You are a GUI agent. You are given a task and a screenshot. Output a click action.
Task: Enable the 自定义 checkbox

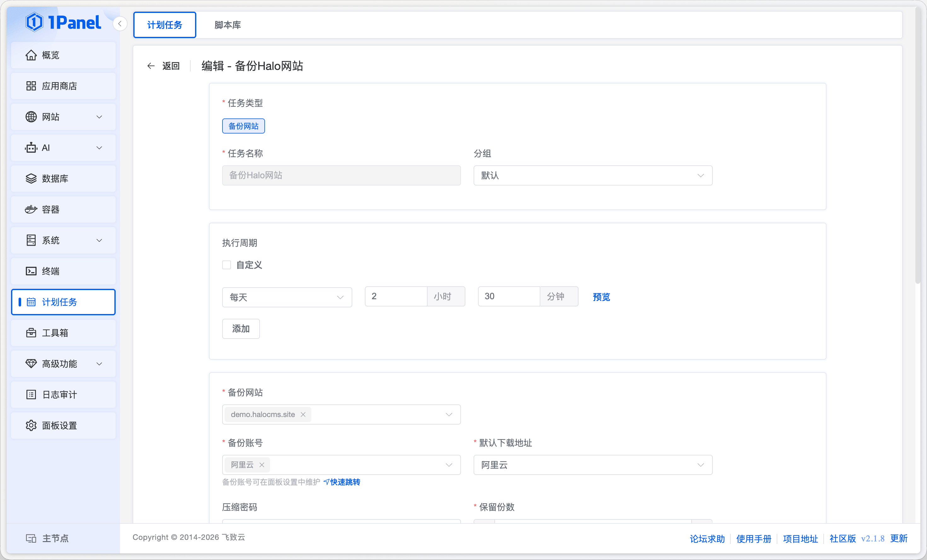[227, 265]
